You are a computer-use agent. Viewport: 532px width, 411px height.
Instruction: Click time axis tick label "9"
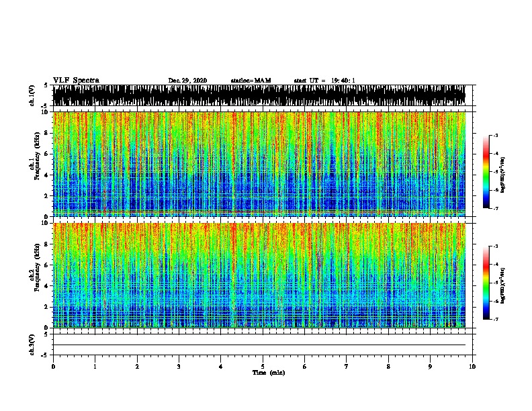coord(431,367)
